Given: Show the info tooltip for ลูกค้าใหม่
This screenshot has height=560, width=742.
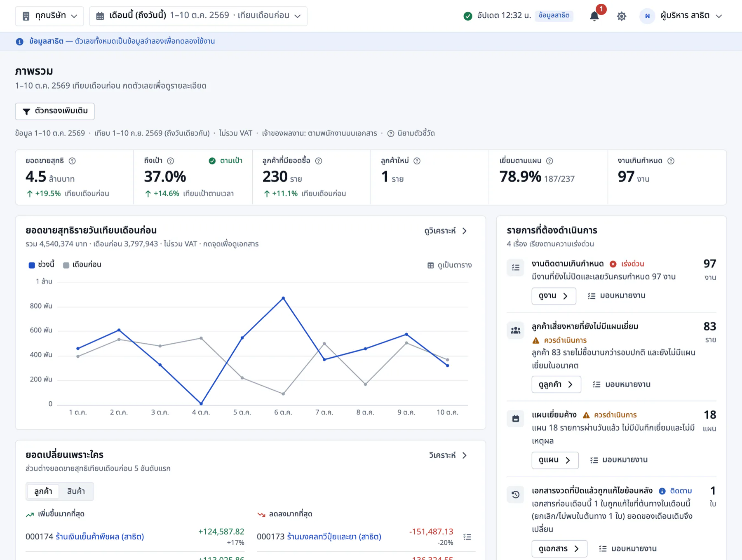Looking at the screenshot, I should (417, 161).
